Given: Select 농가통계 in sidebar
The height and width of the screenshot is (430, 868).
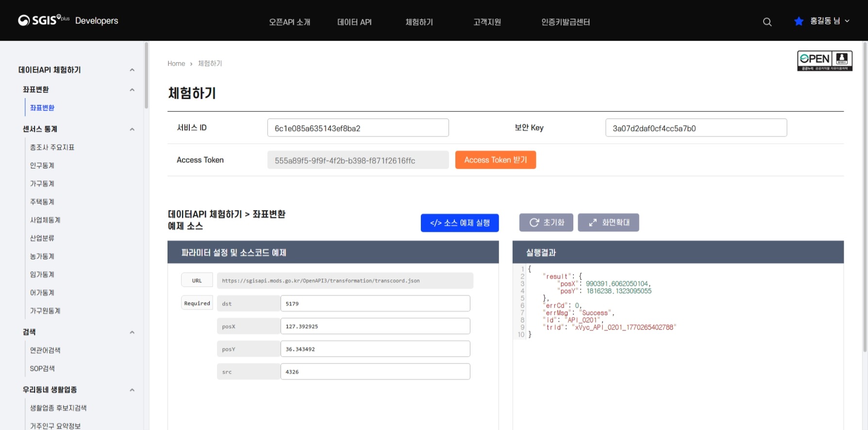Looking at the screenshot, I should (42, 256).
